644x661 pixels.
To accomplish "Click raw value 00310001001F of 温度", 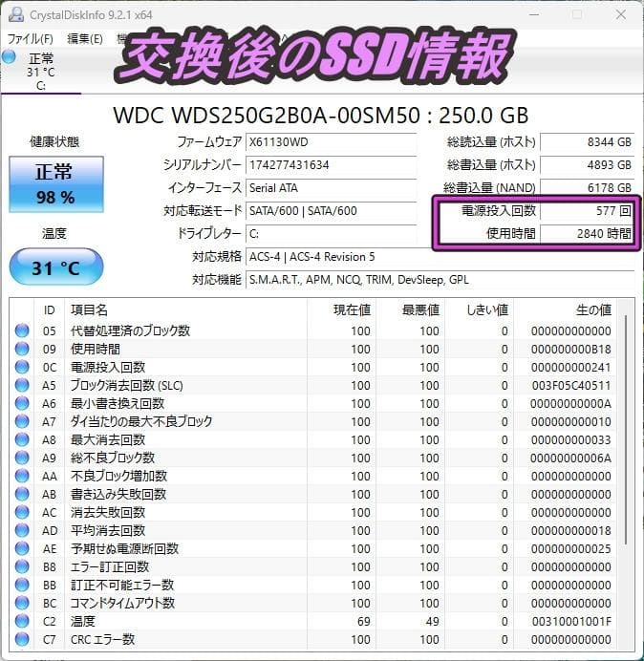I will pos(571,622).
